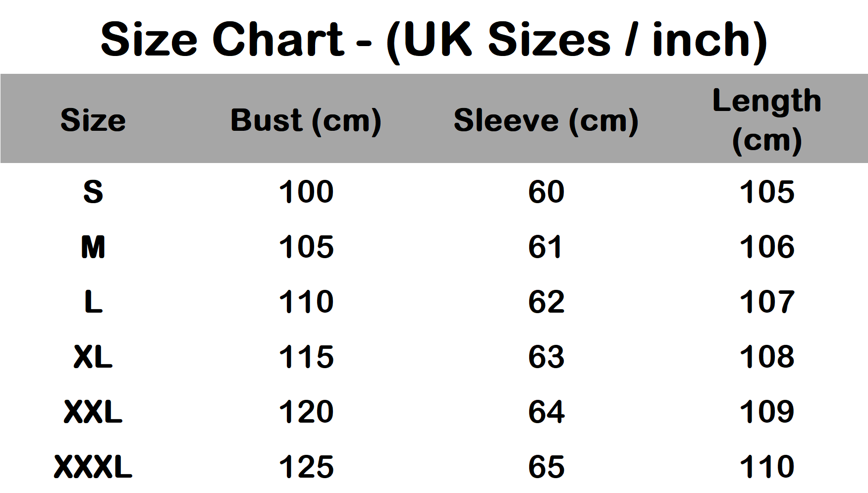Click bust value 100 in S row
The width and height of the screenshot is (868, 493).
tap(306, 192)
